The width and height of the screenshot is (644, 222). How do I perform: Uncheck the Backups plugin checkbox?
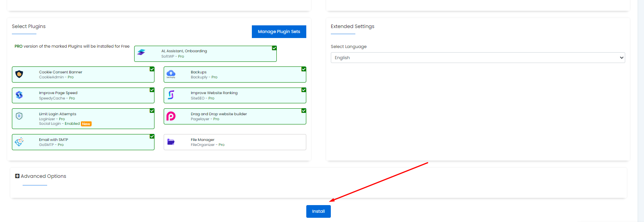point(304,69)
